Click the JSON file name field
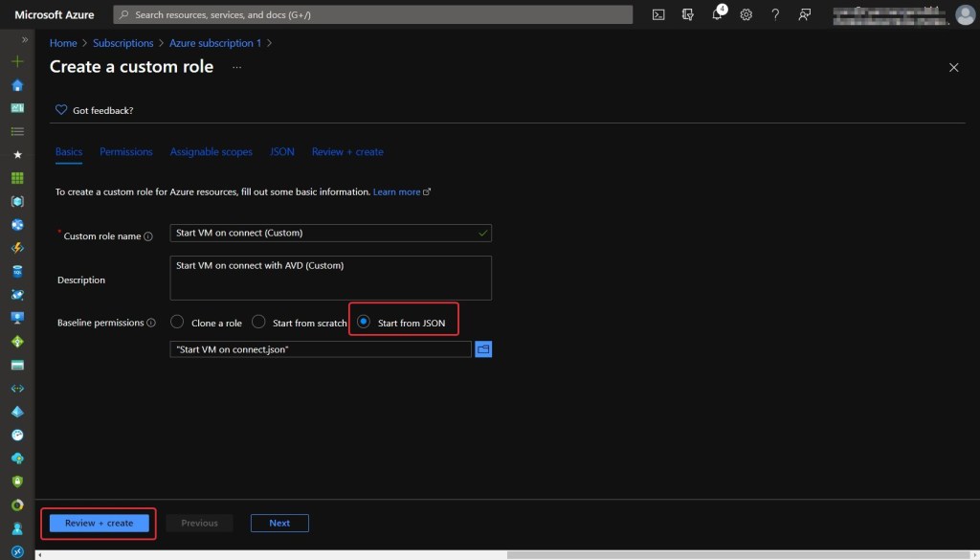980x560 pixels. point(321,349)
